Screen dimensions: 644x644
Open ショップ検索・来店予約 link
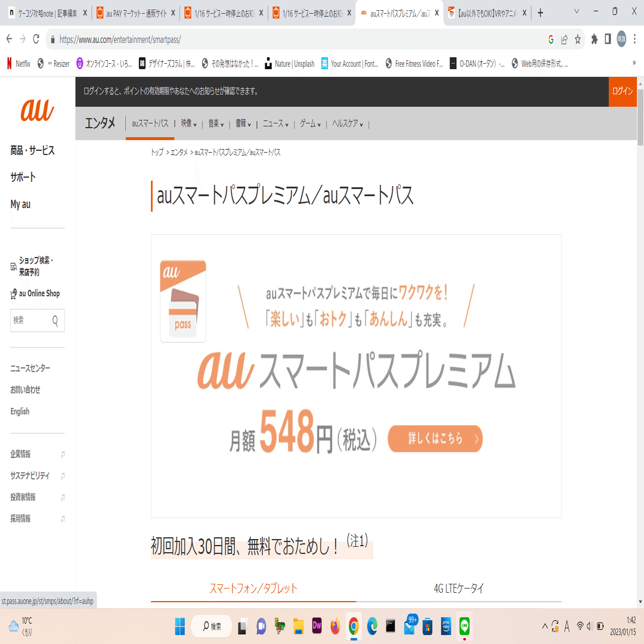[x=32, y=266]
